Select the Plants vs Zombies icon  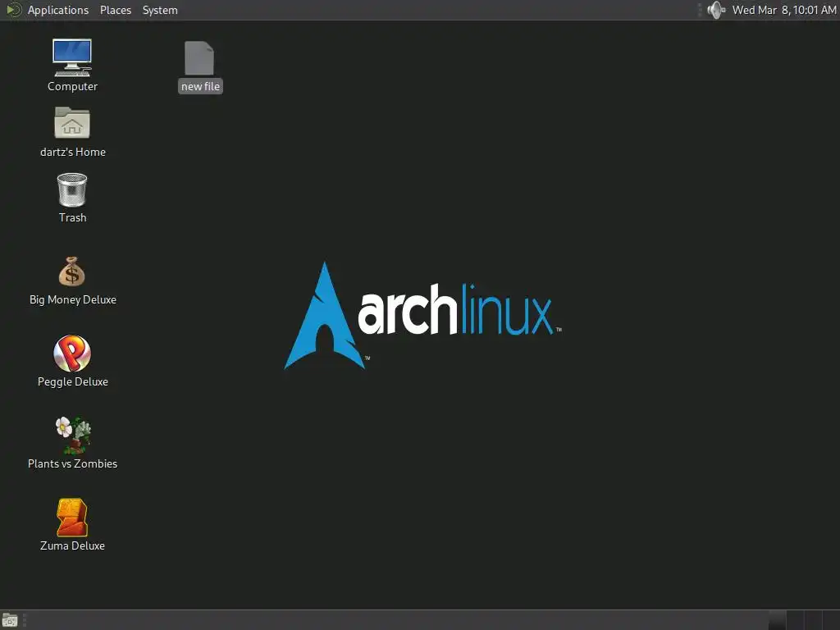(73, 435)
